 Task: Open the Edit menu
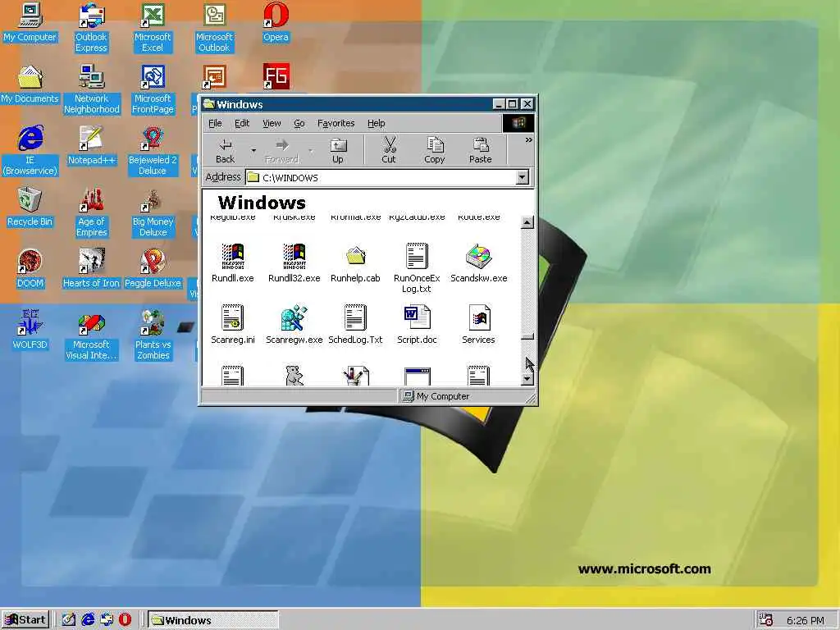click(x=242, y=123)
